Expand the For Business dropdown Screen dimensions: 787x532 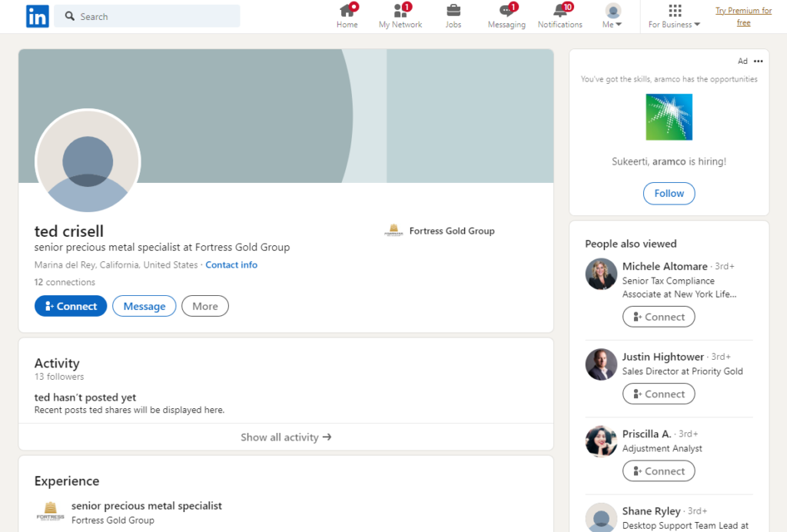(697, 24)
